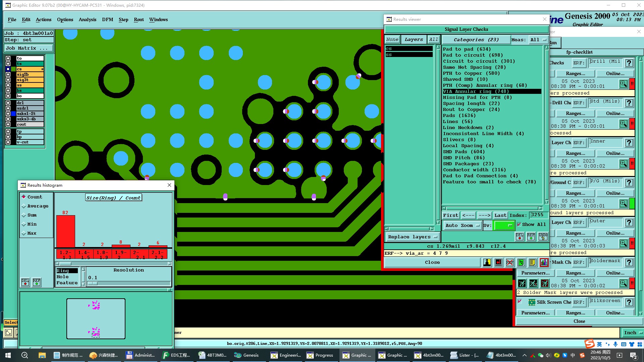
Task: Select the Average radio option in histogram
Action: pyautogui.click(x=24, y=206)
